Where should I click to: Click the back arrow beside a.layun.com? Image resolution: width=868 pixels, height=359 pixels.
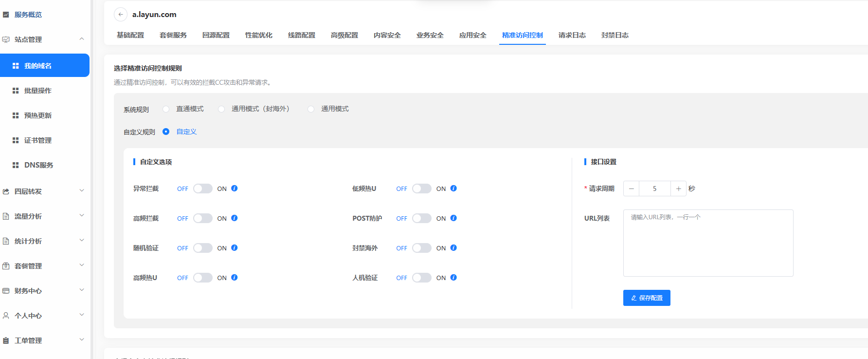point(121,15)
